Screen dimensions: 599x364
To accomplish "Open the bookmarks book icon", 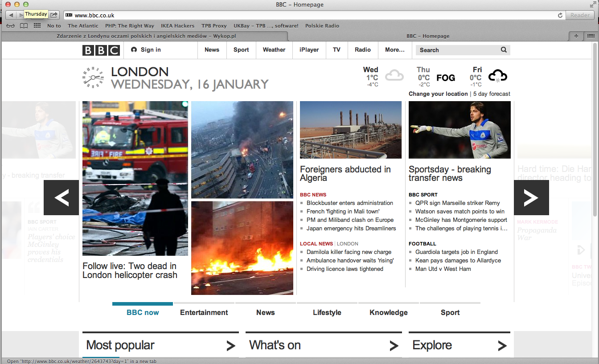I will click(x=24, y=26).
